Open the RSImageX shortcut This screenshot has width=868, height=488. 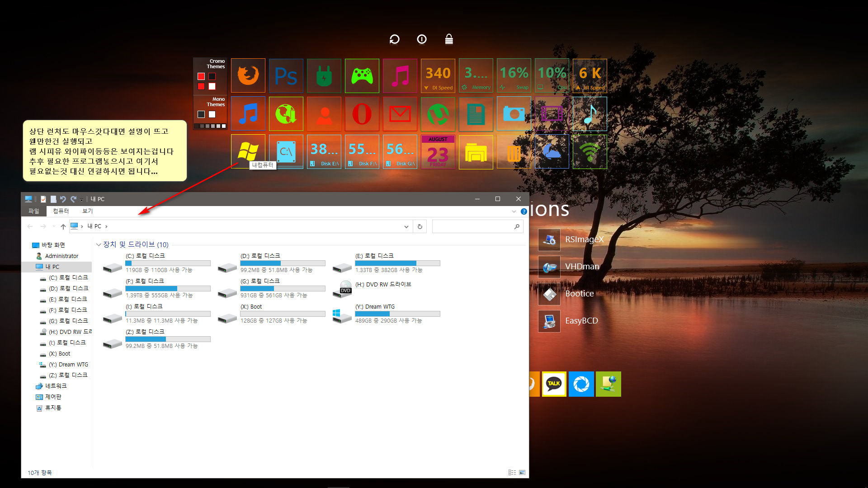click(571, 239)
